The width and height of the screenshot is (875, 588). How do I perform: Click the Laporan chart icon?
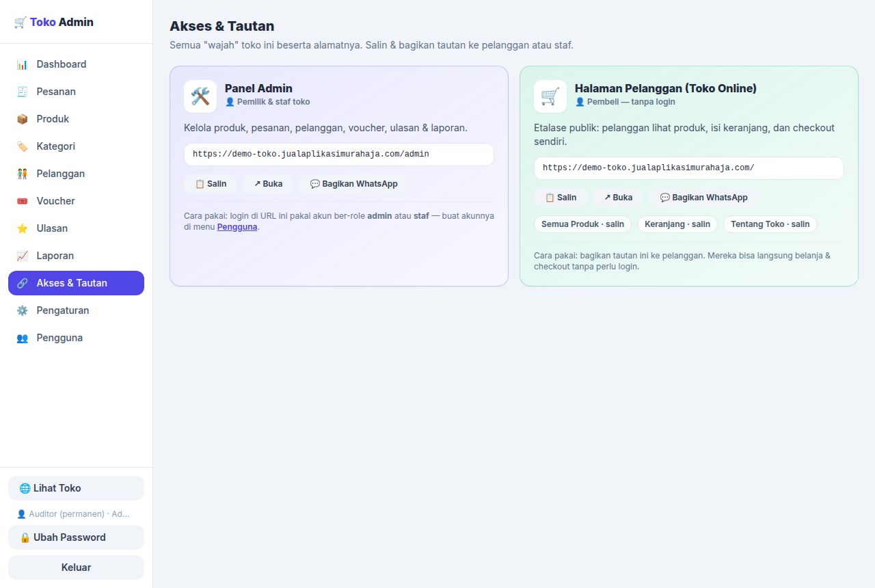tap(23, 256)
